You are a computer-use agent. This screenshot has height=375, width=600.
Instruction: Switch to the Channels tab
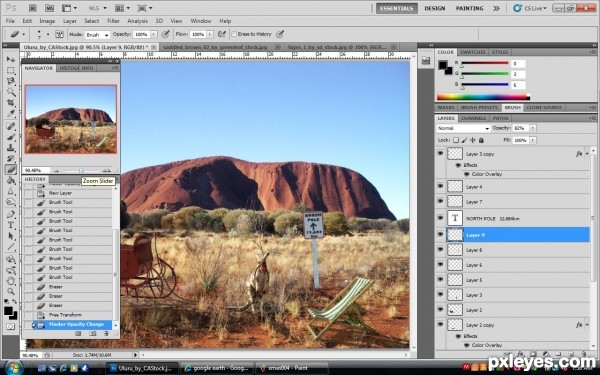pos(473,118)
